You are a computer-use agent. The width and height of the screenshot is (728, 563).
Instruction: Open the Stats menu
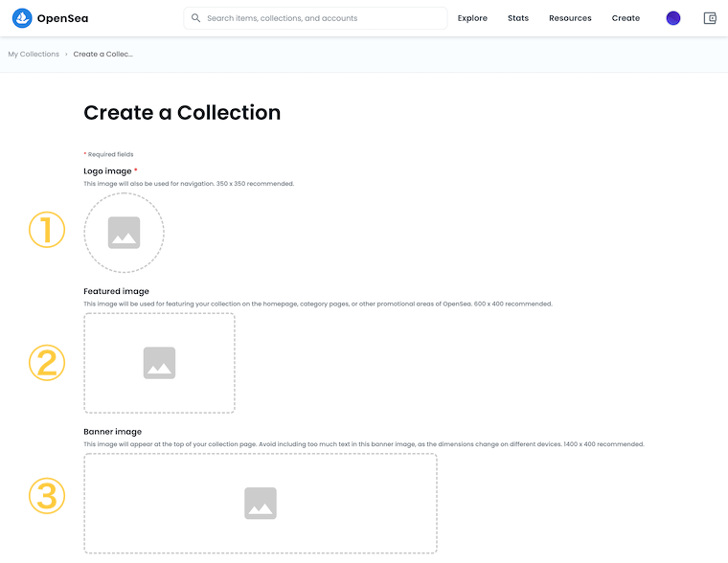pyautogui.click(x=518, y=18)
